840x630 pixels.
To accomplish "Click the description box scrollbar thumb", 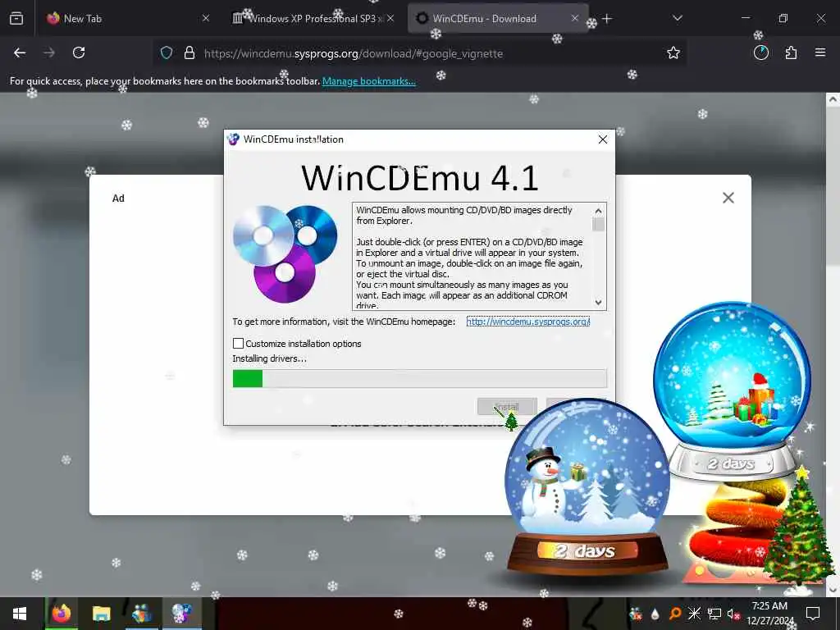I will 598,224.
